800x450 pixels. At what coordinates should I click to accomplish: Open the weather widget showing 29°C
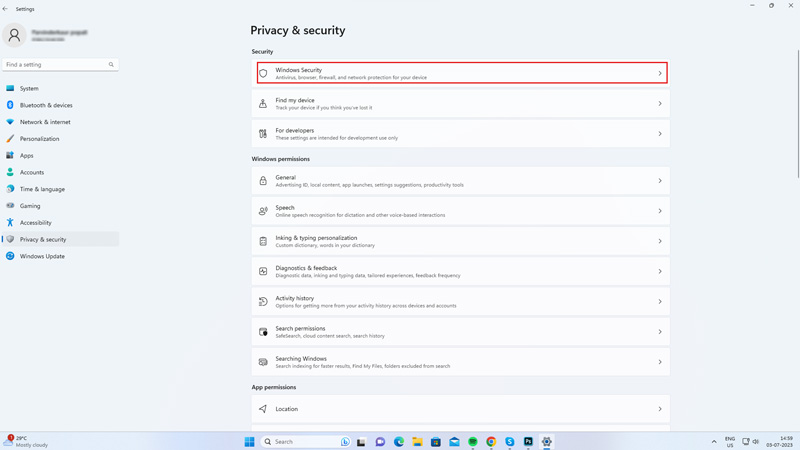tap(26, 441)
